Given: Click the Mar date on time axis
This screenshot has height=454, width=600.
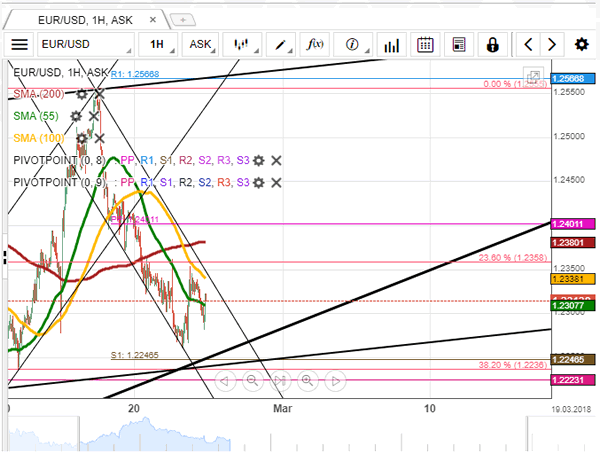Looking at the screenshot, I should coord(282,408).
